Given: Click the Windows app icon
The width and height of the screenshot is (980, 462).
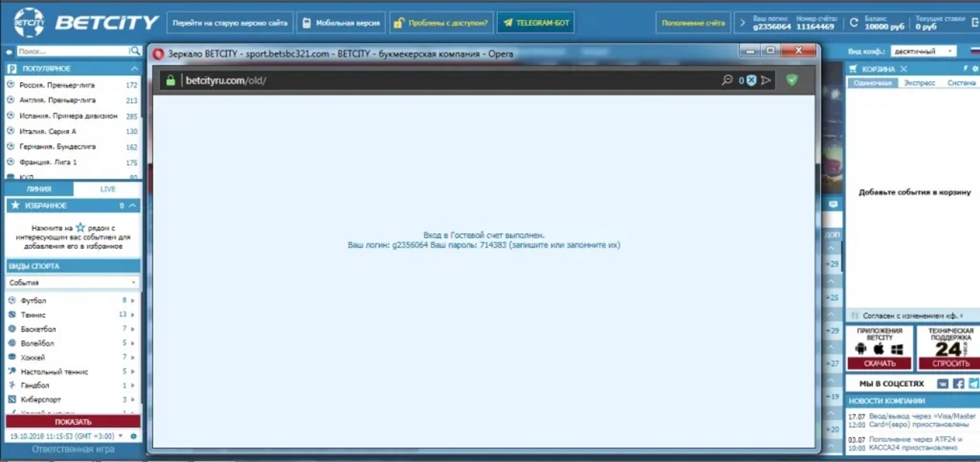Looking at the screenshot, I should 897,349.
